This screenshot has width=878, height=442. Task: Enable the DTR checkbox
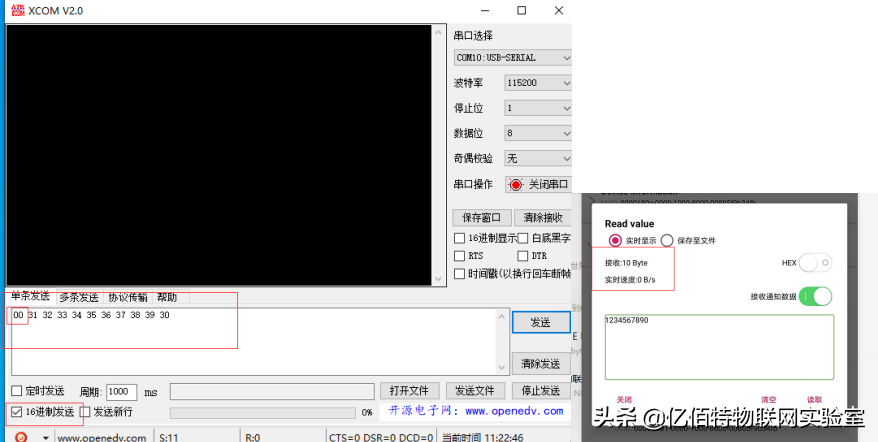point(522,256)
